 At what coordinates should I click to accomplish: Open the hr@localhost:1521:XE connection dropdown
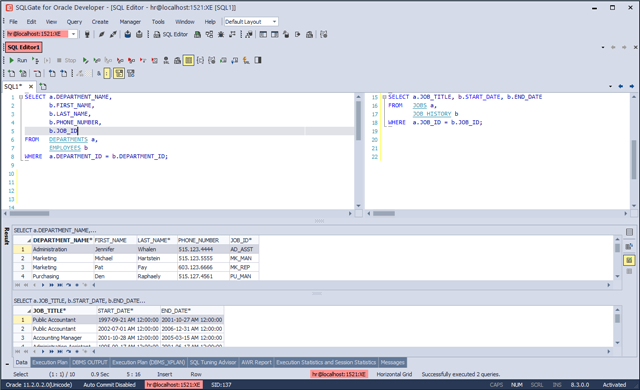[x=73, y=34]
